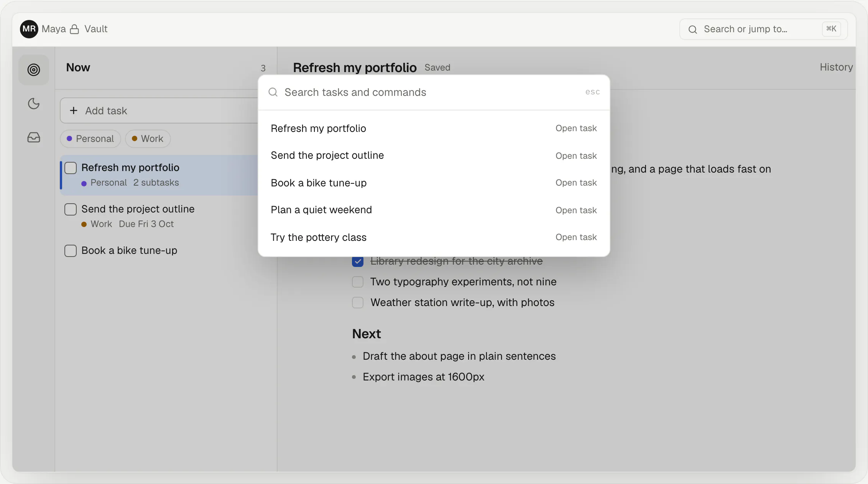Tick the Refresh my portfolio checkbox in list
This screenshot has height=484, width=868.
pyautogui.click(x=71, y=168)
